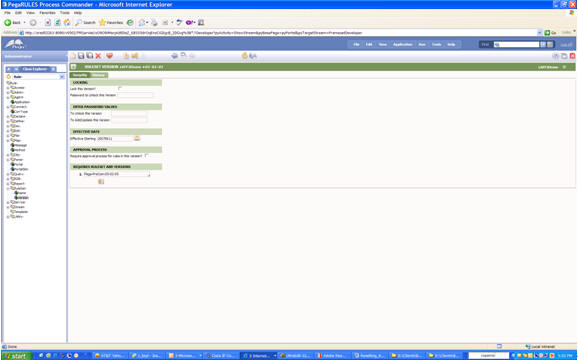Click the To unlock this version field

(x=129, y=114)
